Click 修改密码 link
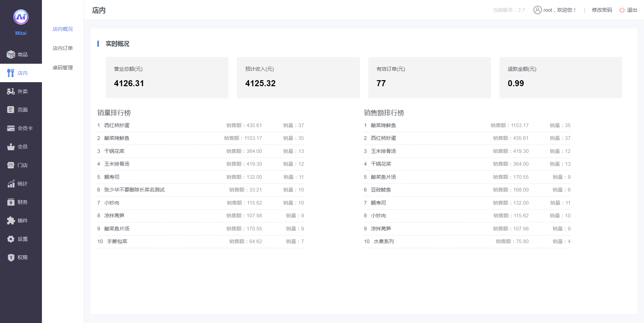644x323 pixels. point(602,10)
